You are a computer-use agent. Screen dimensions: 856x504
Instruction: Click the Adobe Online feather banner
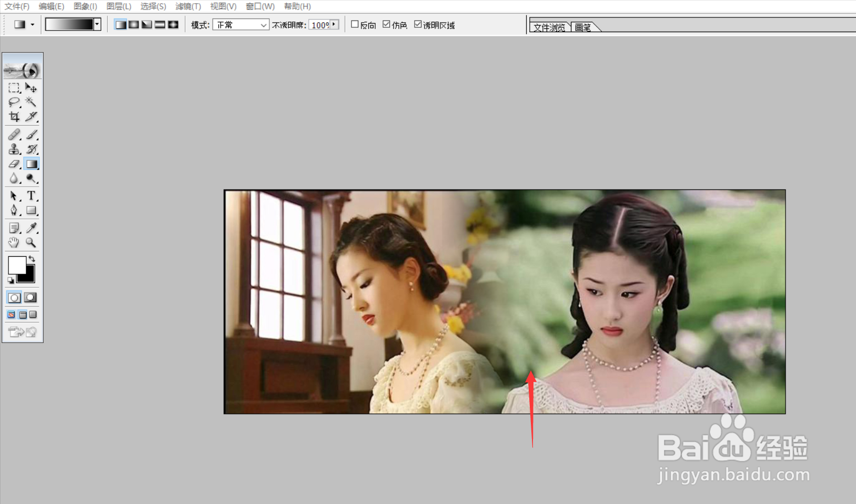pos(22,70)
